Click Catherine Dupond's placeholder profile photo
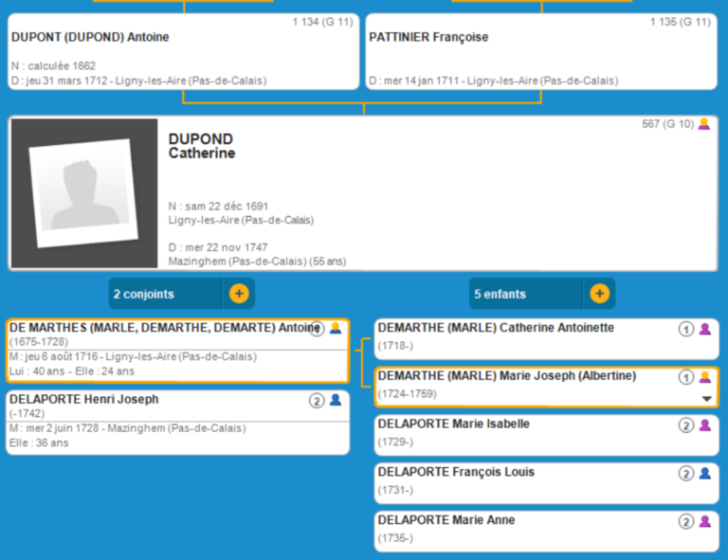The width and height of the screenshot is (728, 560). pos(83,194)
